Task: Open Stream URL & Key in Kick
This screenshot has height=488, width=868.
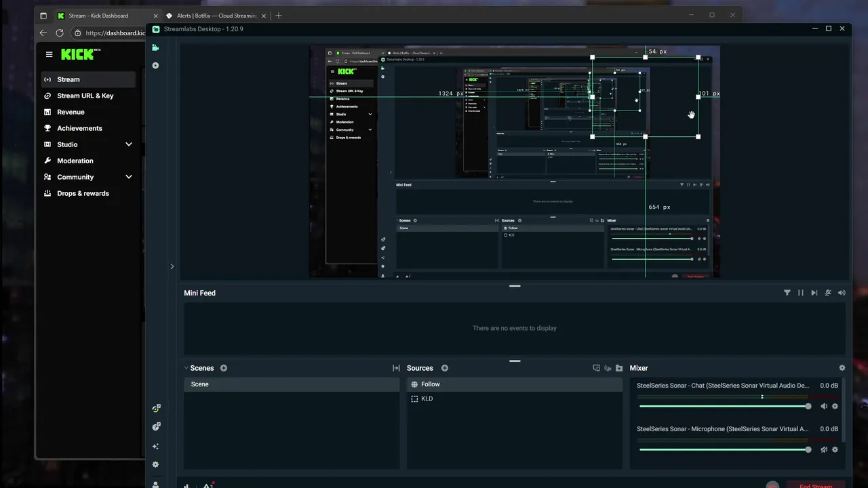Action: tap(88, 96)
